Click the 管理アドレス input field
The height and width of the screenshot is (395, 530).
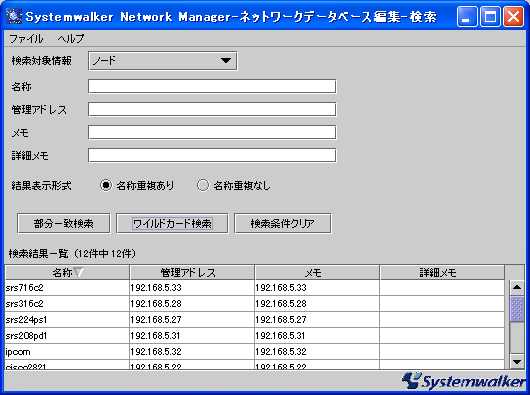tap(212, 109)
